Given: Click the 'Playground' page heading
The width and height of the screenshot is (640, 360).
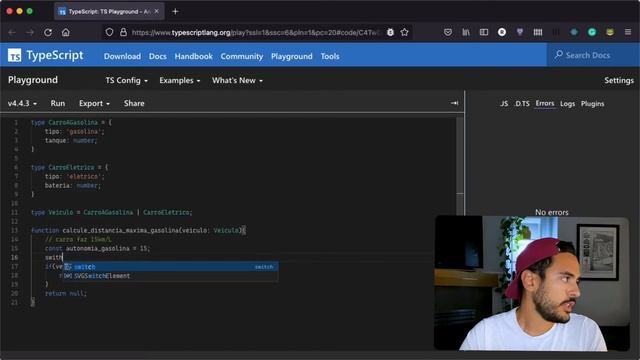Looking at the screenshot, I should [x=33, y=80].
